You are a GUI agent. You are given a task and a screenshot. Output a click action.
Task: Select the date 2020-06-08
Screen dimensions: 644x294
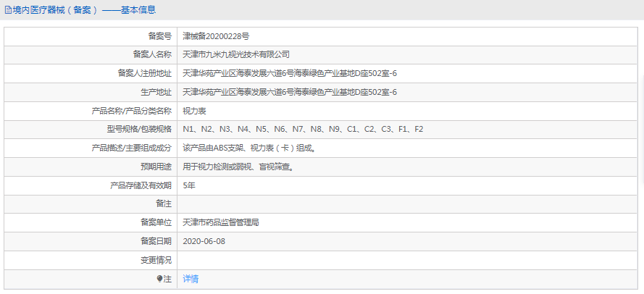(204, 241)
